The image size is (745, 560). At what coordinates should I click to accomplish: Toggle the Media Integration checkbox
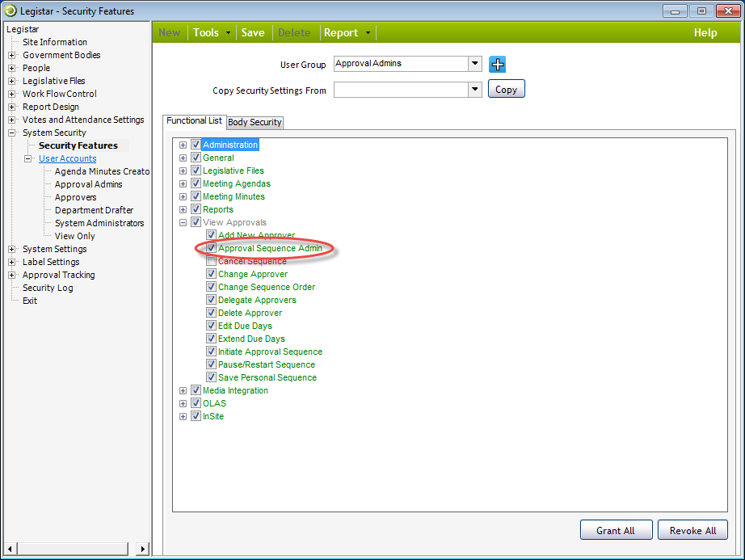tap(196, 390)
